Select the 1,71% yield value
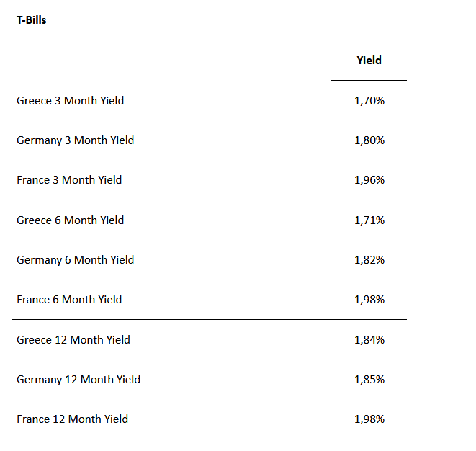This screenshot has height=451, width=476. tap(369, 220)
